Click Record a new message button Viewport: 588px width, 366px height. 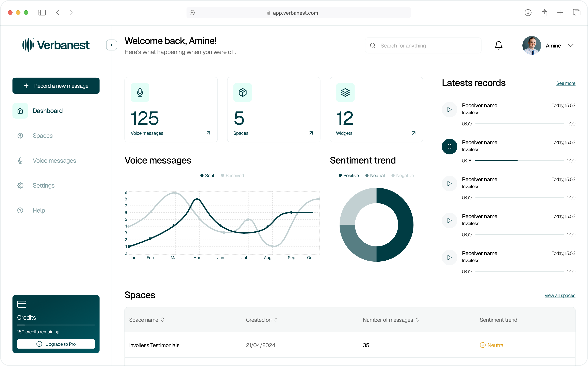click(x=56, y=86)
